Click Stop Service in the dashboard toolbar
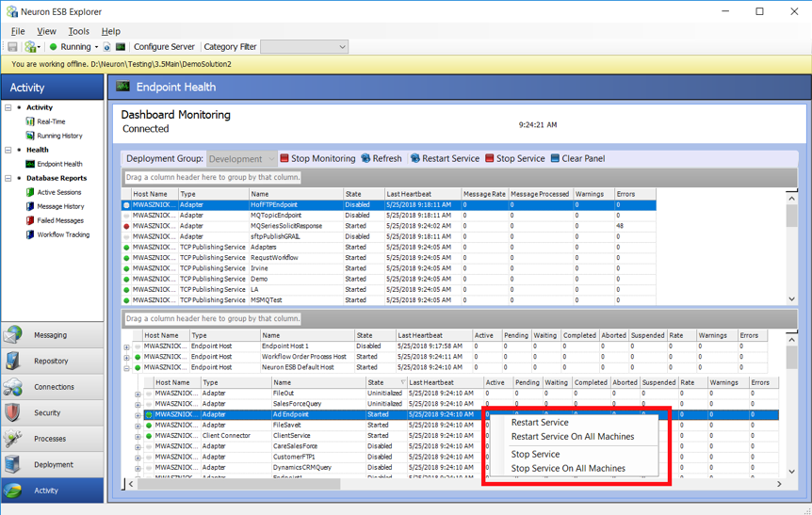The image size is (812, 515). (515, 158)
